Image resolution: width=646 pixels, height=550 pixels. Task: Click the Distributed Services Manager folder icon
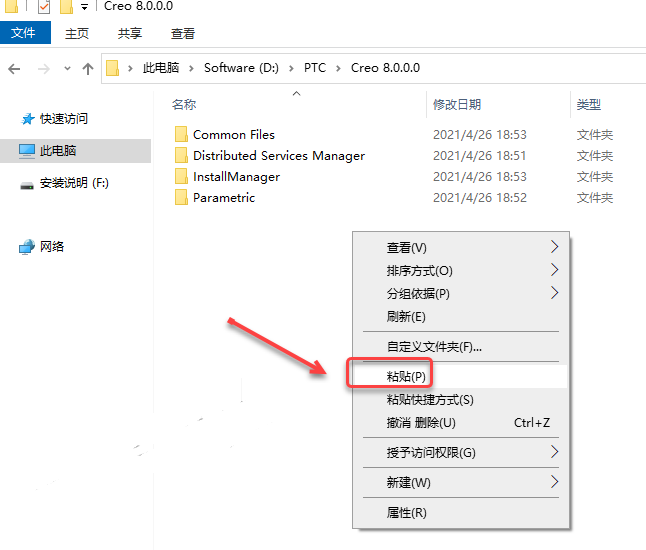pyautogui.click(x=181, y=155)
